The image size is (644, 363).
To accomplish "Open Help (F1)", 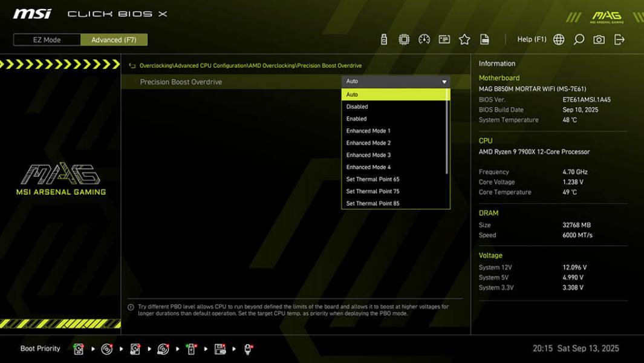I will coord(532,39).
